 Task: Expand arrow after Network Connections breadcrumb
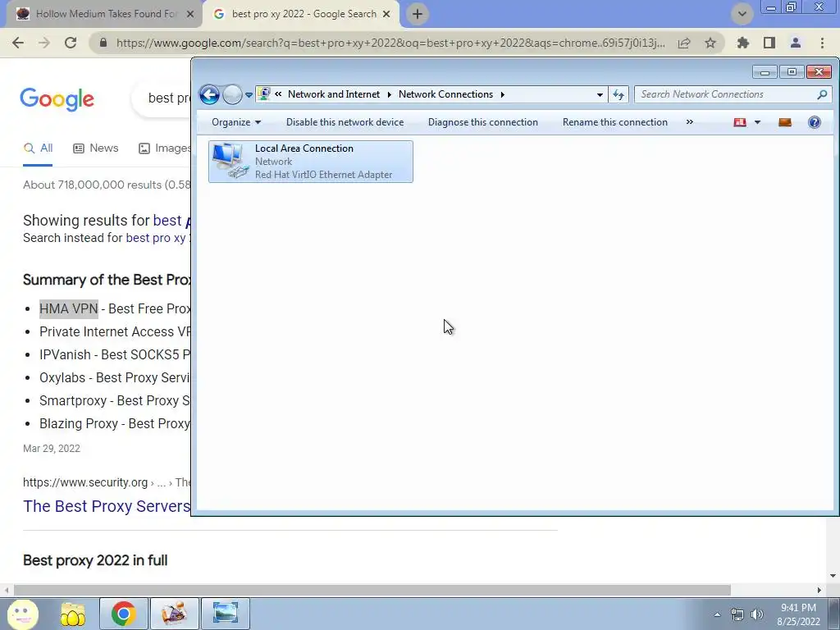(503, 94)
